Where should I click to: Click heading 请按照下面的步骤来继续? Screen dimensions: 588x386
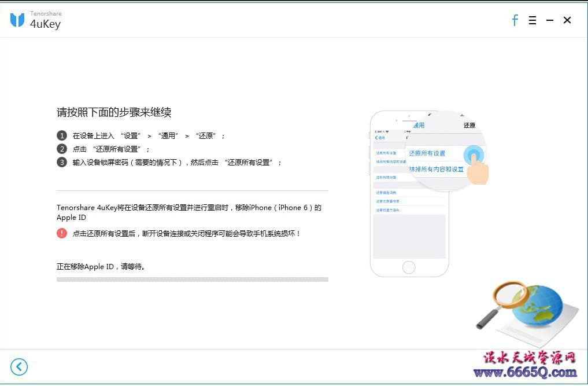click(114, 112)
